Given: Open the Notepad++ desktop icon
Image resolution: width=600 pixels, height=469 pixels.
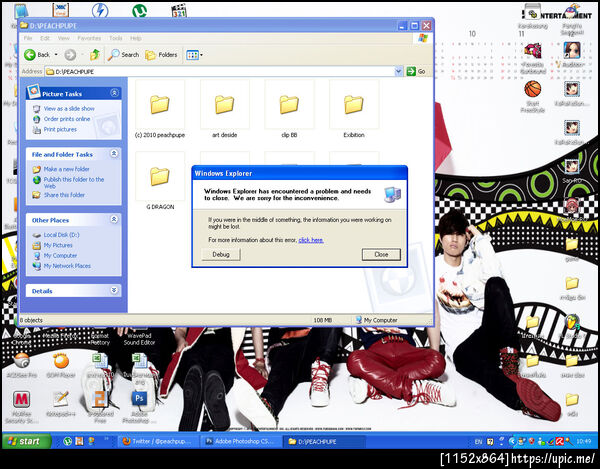Looking at the screenshot, I should coord(60,405).
